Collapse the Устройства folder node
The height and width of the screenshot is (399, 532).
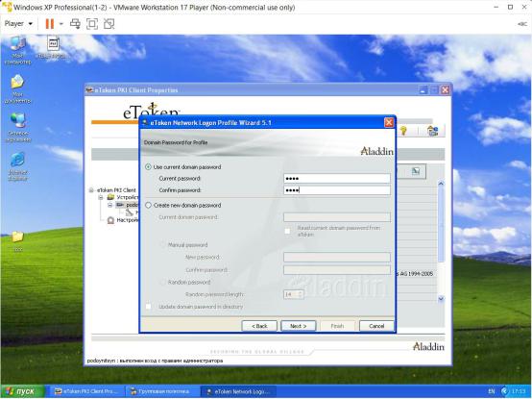point(101,197)
